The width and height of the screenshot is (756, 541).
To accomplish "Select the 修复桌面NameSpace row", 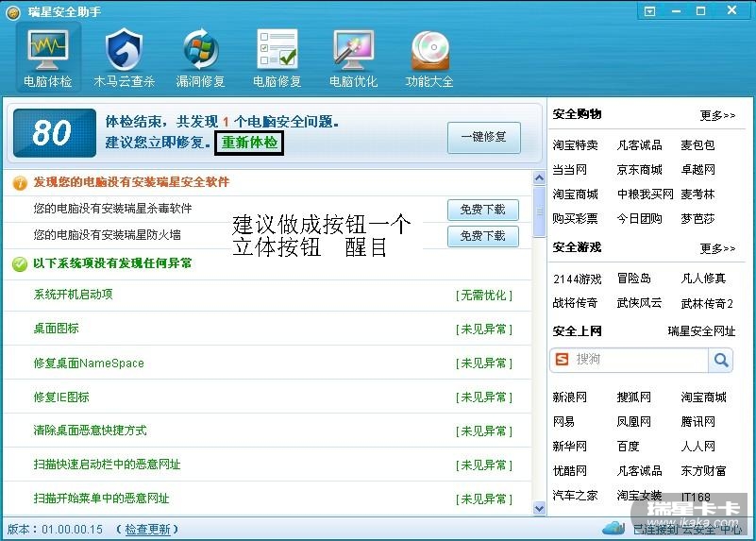I will coord(268,363).
